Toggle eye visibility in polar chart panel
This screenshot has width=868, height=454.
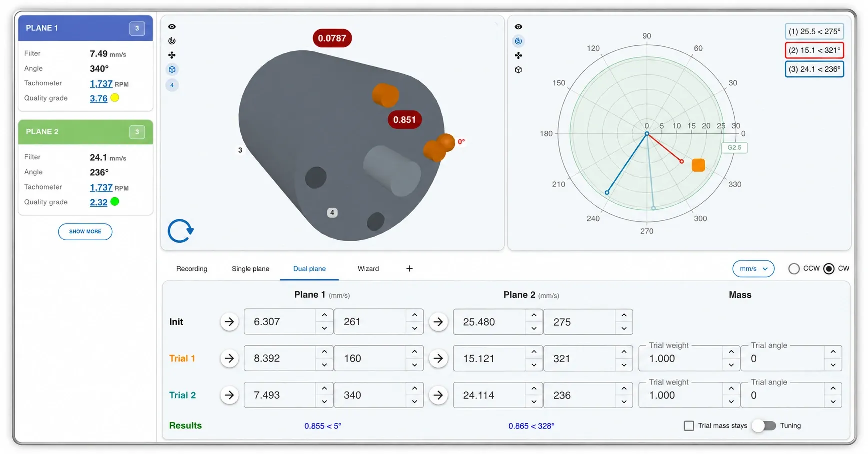[518, 27]
